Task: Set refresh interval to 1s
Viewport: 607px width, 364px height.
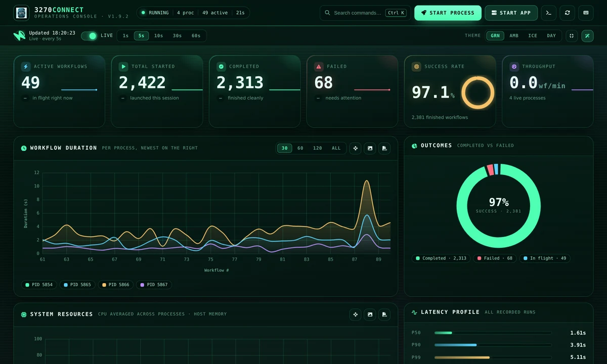Action: (125, 36)
